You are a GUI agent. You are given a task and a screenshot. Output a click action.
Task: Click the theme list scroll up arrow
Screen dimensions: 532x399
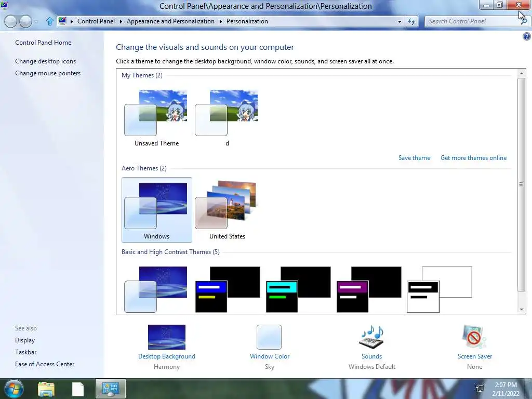coord(522,73)
